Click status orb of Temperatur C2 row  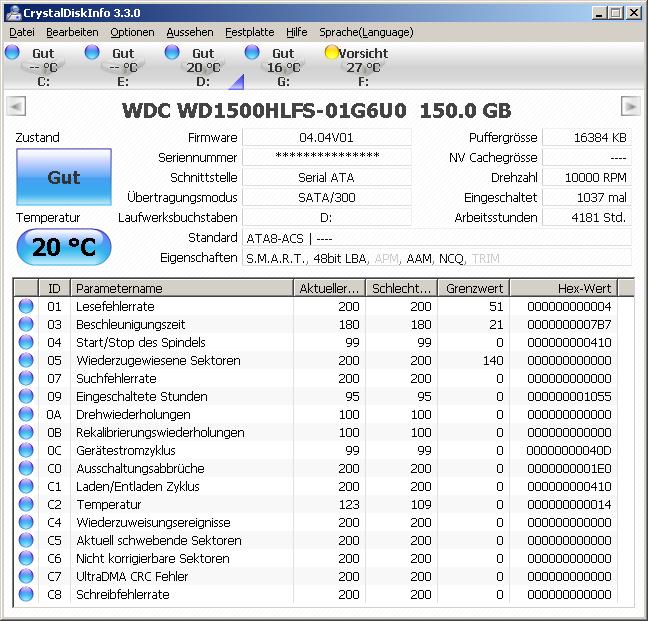click(x=26, y=504)
